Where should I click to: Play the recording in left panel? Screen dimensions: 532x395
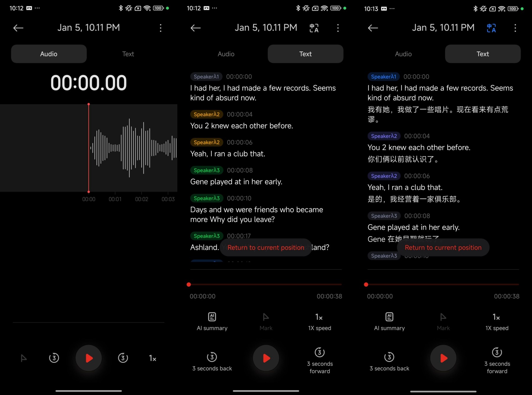pos(89,358)
